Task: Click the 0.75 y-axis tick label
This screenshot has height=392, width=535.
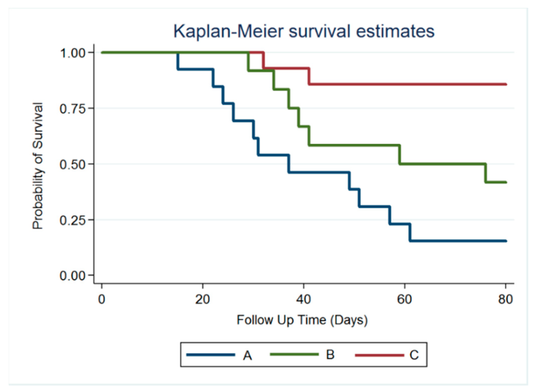Action: [x=73, y=109]
